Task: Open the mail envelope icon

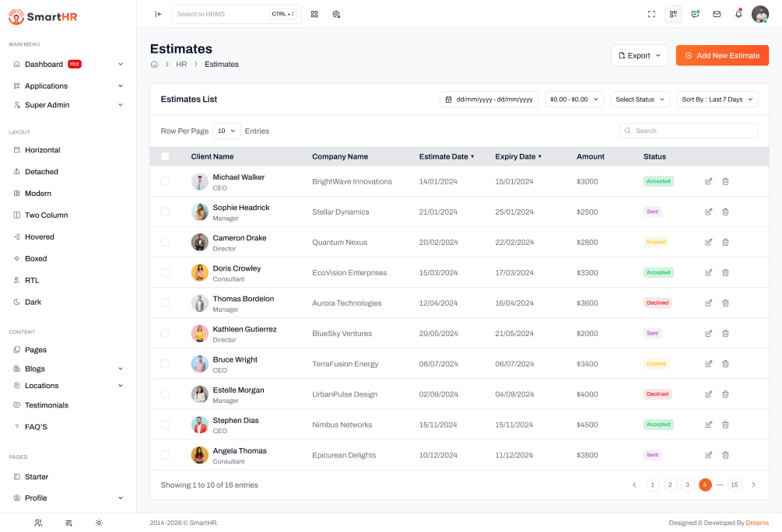Action: click(717, 14)
